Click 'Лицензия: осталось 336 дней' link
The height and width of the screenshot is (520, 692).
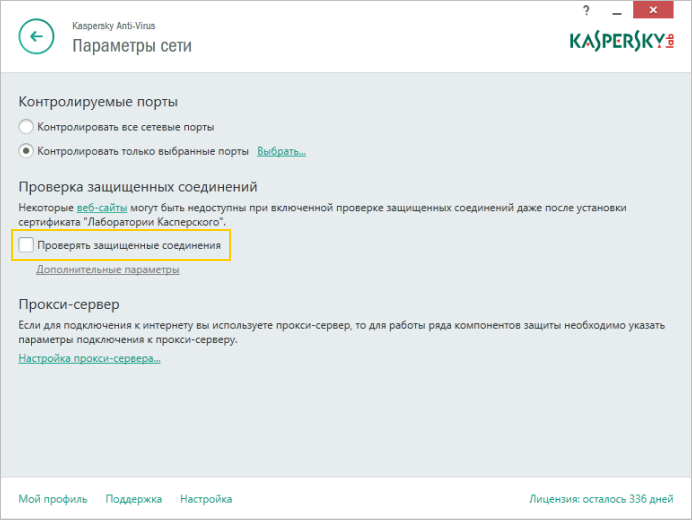(601, 499)
